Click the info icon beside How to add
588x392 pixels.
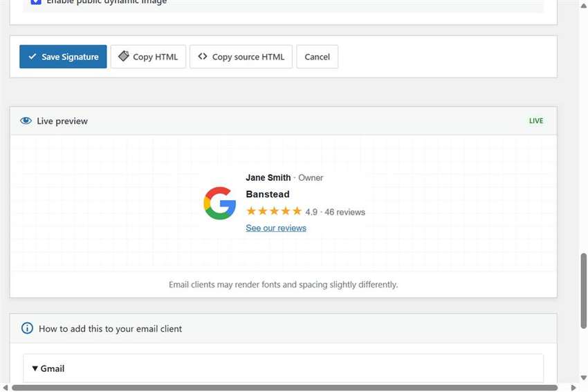27,328
